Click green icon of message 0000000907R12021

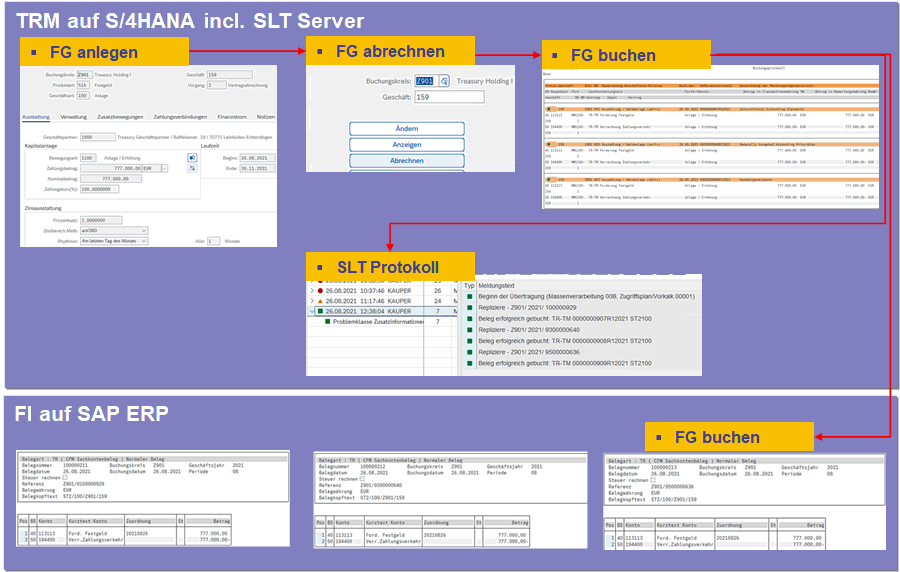(x=469, y=318)
